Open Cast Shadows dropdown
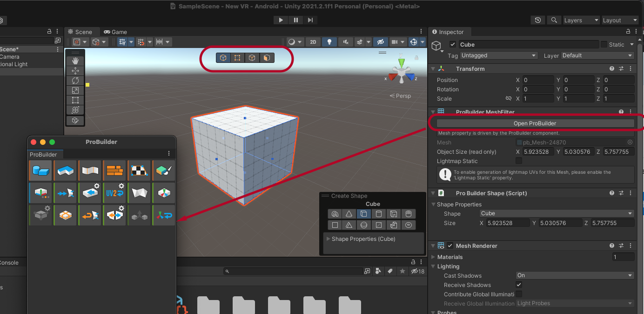Viewport: 644px width, 314px height. tap(575, 275)
